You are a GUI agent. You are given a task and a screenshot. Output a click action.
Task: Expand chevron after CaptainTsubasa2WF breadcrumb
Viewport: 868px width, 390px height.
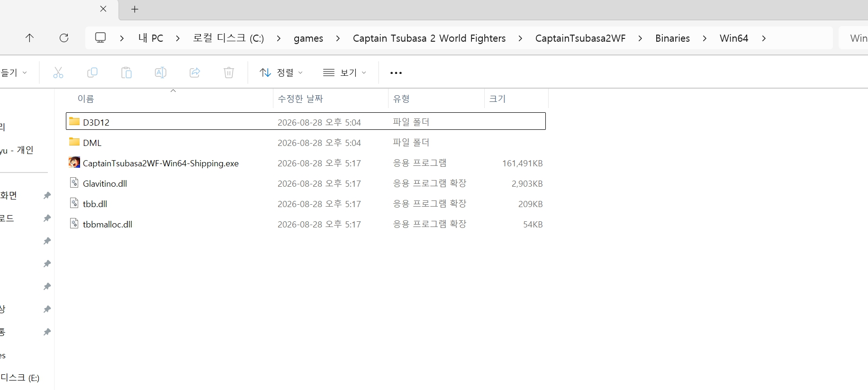coord(641,38)
